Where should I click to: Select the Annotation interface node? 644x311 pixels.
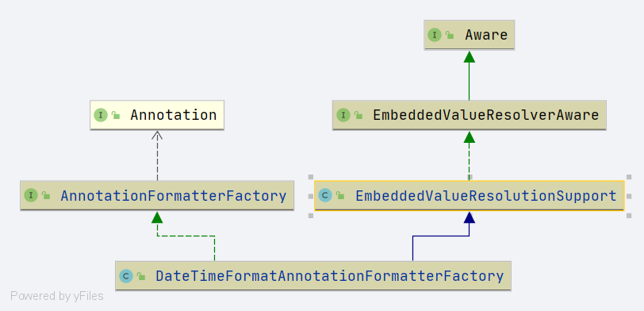coord(157,116)
